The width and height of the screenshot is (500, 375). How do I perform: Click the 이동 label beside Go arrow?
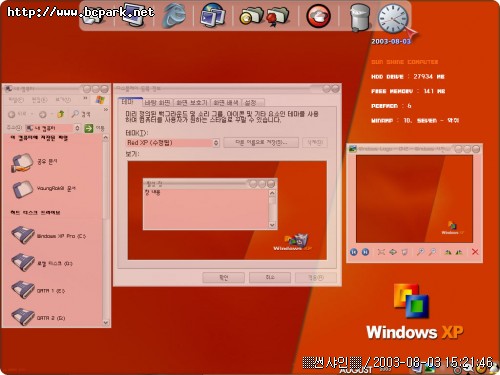click(100, 128)
